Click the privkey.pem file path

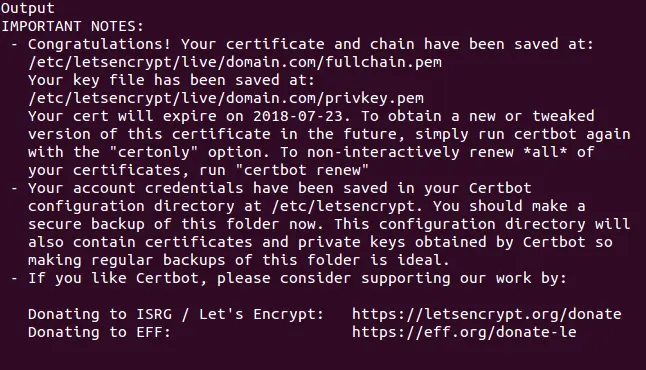[x=226, y=98]
